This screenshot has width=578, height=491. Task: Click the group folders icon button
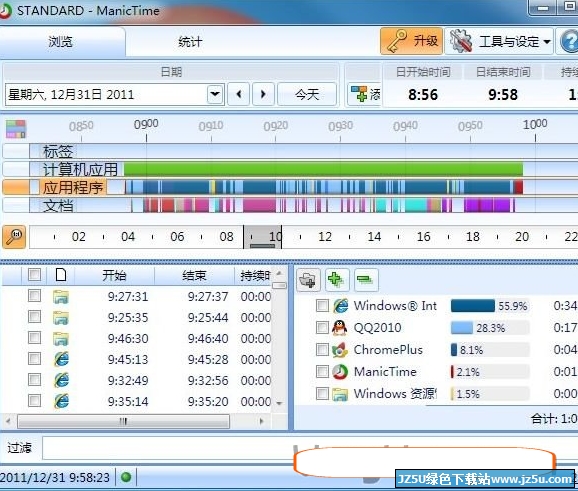click(308, 280)
